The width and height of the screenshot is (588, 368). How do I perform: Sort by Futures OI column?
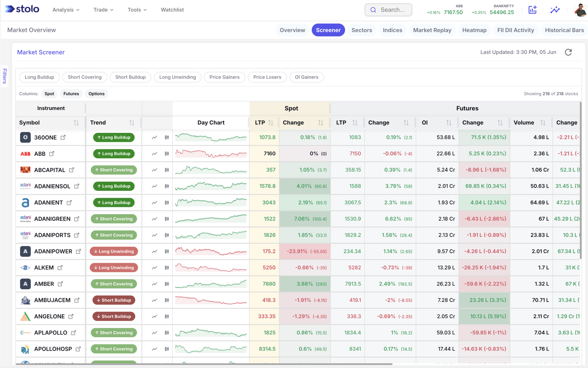(x=449, y=123)
